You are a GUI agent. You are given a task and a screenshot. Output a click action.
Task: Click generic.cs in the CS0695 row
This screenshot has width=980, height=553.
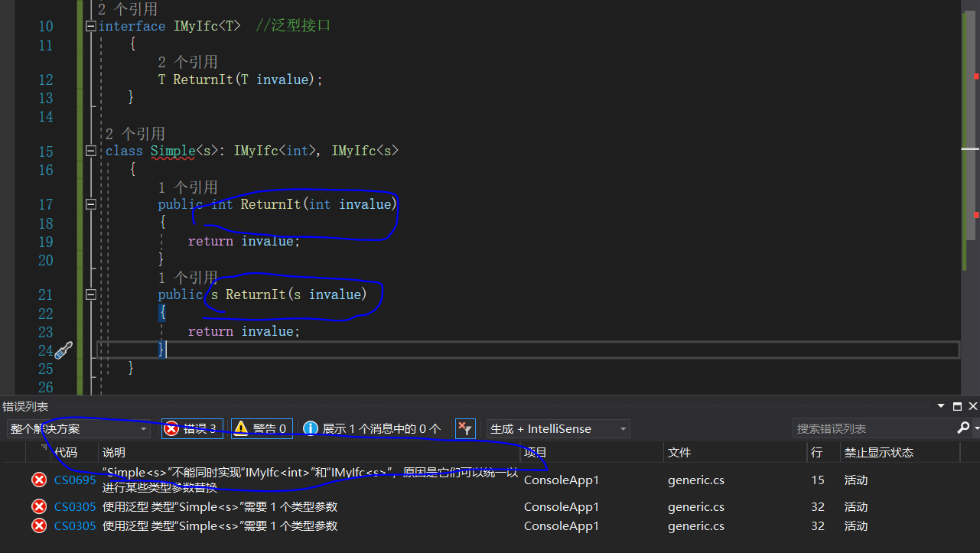[696, 480]
